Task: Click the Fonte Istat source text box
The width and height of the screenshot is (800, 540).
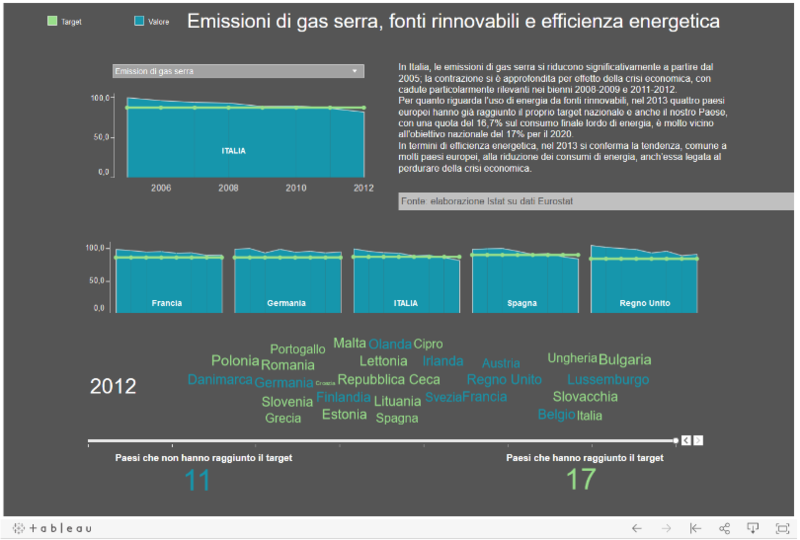Action: [596, 202]
